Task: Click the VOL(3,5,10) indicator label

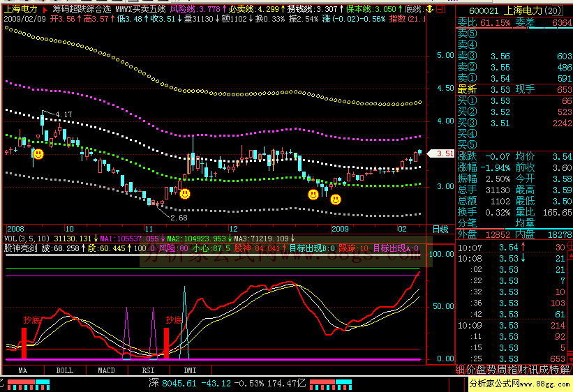Action: 27,239
